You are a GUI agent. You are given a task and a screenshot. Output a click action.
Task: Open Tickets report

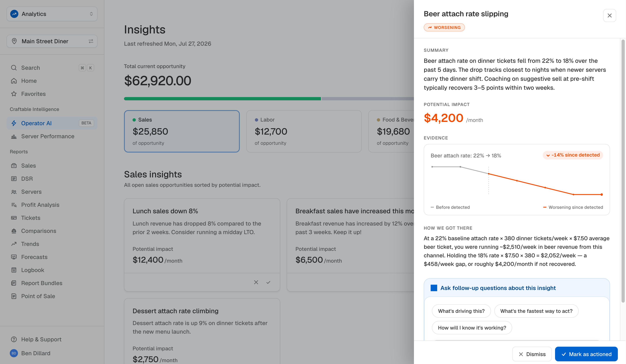(52, 218)
